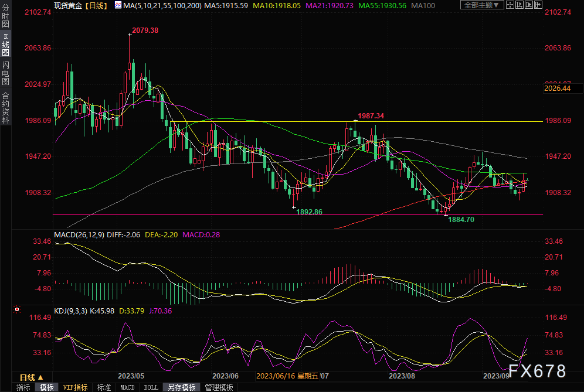Switch to the 分时图 side tab
Viewport: 584px width, 392px height.
(x=5, y=15)
